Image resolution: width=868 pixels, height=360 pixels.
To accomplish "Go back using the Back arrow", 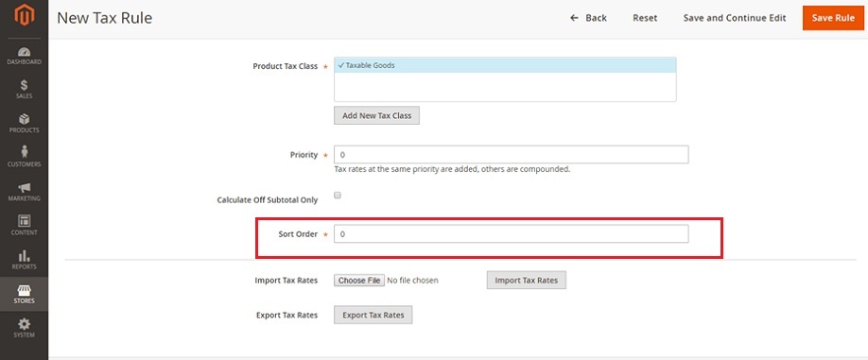I will [588, 18].
